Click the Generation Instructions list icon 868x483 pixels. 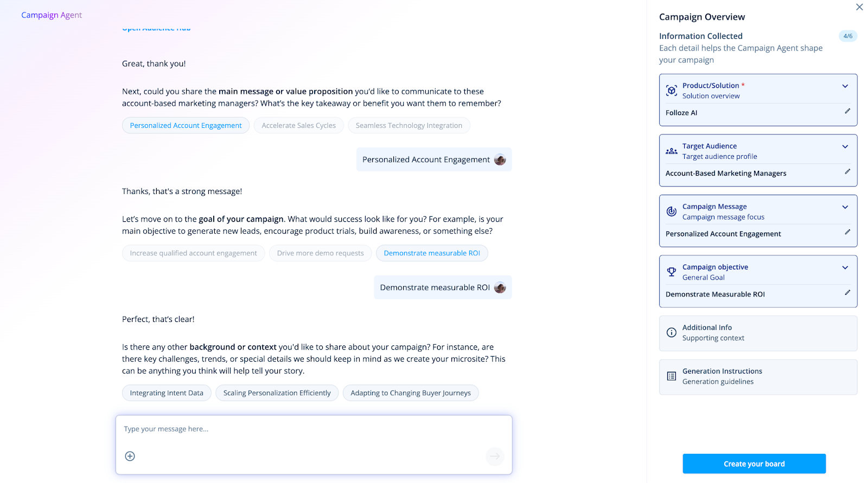click(672, 376)
